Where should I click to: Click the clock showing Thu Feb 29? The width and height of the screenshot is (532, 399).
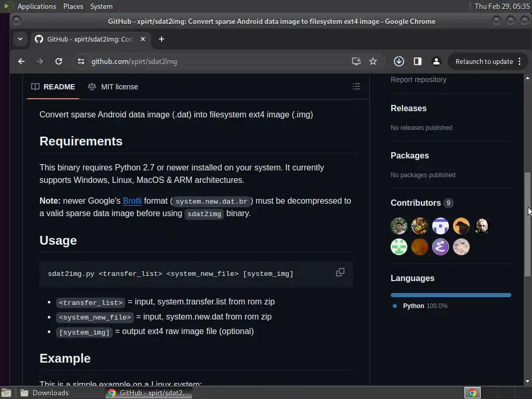(502, 6)
